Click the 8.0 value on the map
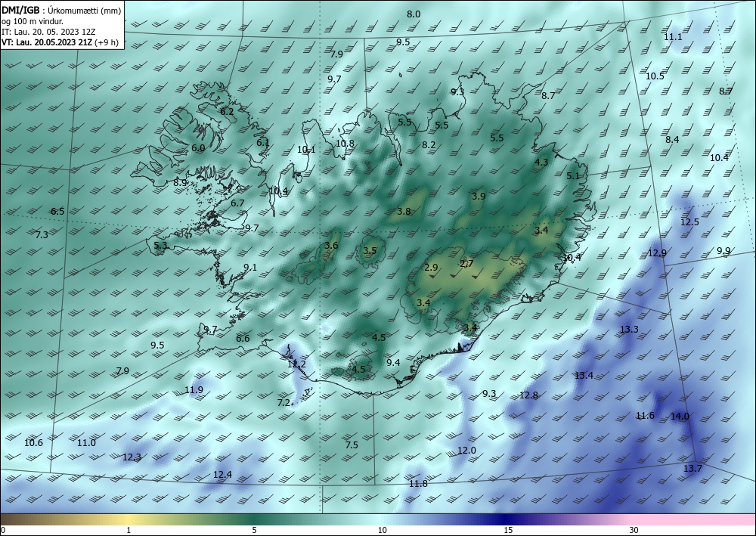Image resolution: width=756 pixels, height=536 pixels. pyautogui.click(x=414, y=14)
